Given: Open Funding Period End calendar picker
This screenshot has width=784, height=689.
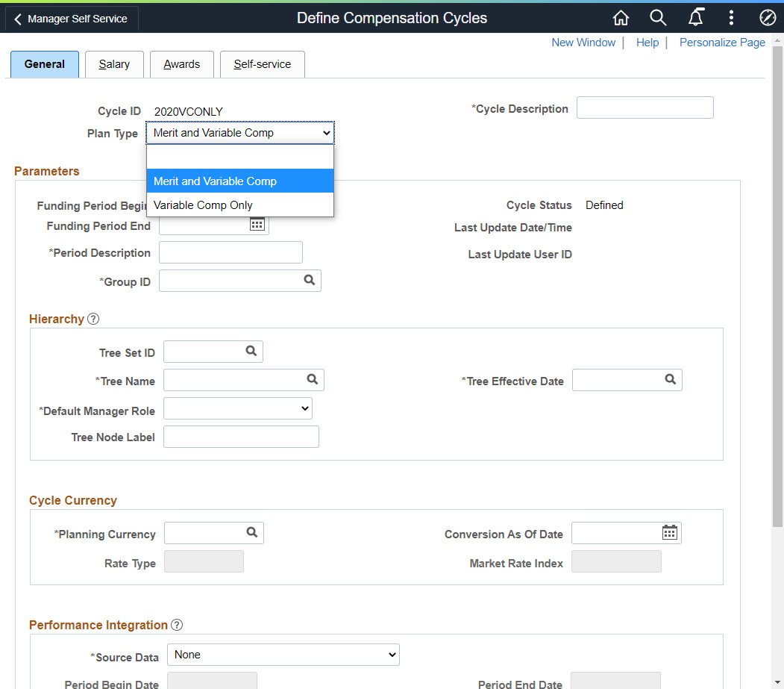Looking at the screenshot, I should 257,225.
